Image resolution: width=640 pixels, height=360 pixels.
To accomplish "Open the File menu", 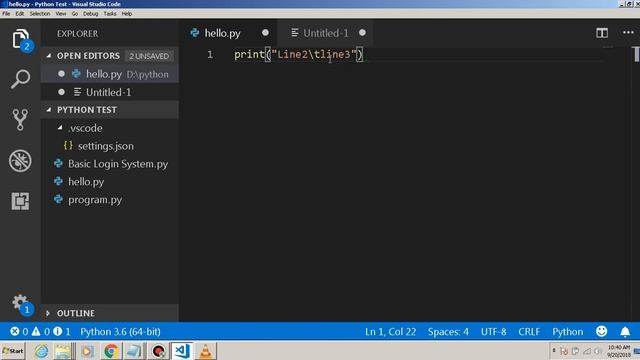I will [x=6, y=13].
